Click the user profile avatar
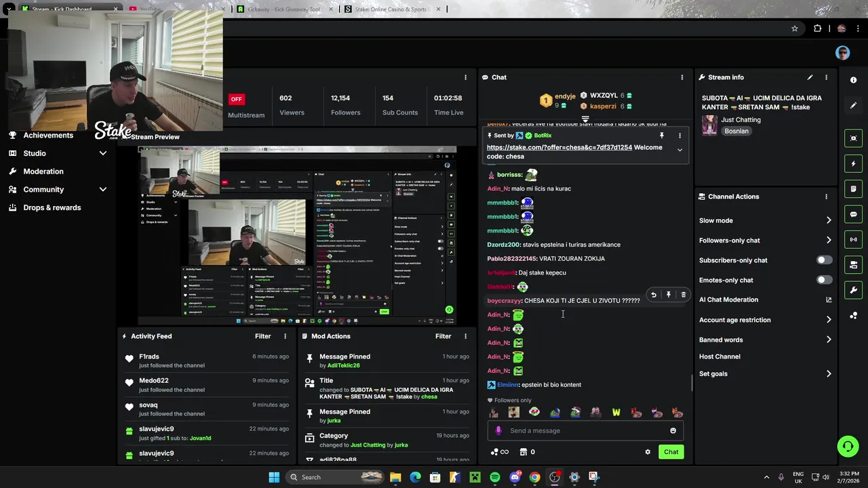 [842, 53]
